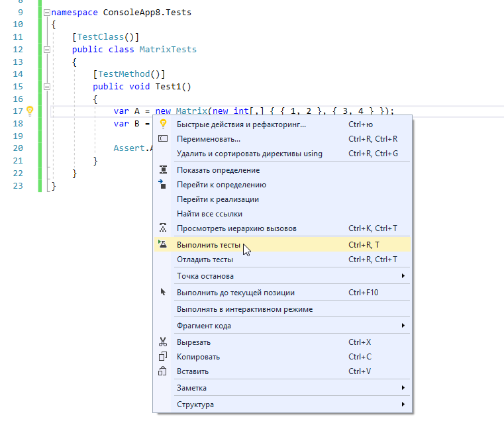504x427 pixels.
Task: Click line number 12 in gutter
Action: coord(18,50)
